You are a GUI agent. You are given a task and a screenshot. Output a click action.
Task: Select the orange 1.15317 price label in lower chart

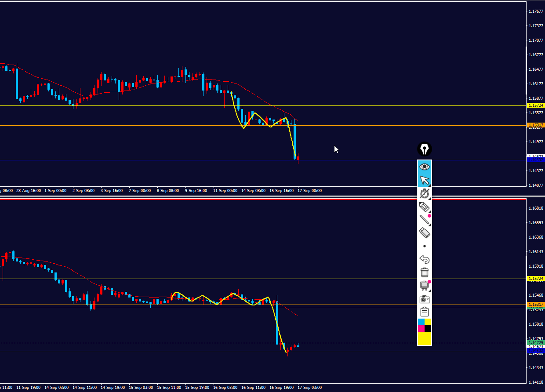point(536,305)
